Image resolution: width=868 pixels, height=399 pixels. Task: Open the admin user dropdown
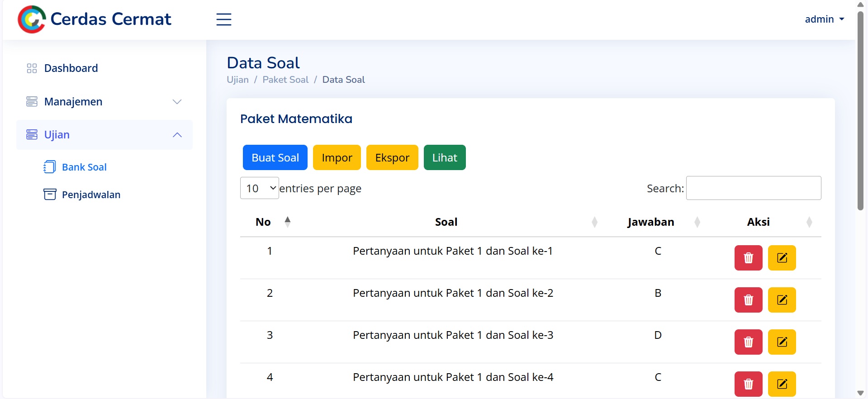pyautogui.click(x=825, y=19)
